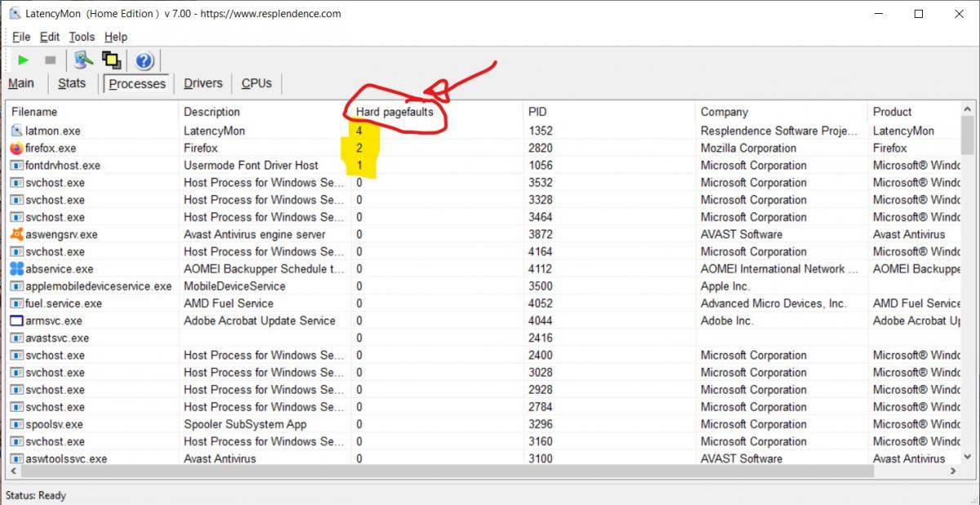Click PID 1352 cell
The width and height of the screenshot is (980, 505).
(541, 131)
